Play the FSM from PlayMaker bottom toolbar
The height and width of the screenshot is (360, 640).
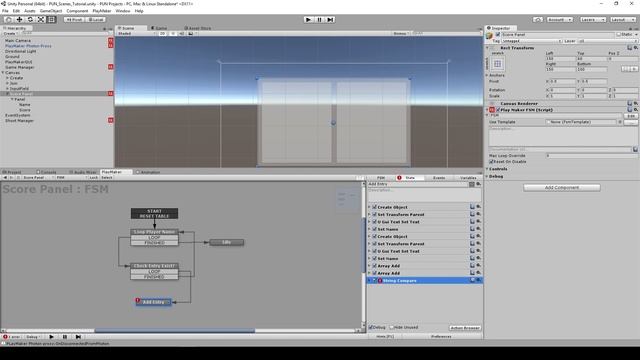(51, 337)
